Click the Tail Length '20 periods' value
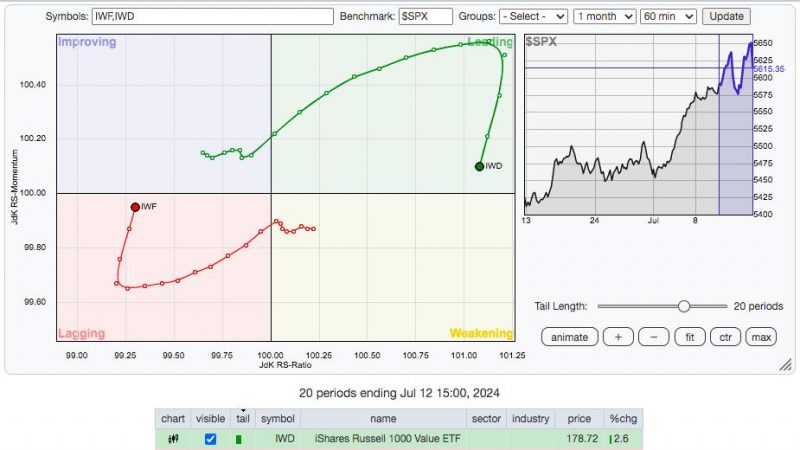The image size is (800, 450). 758,307
